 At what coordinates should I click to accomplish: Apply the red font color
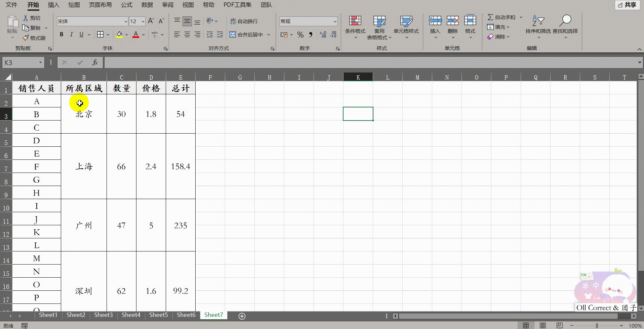pos(136,34)
